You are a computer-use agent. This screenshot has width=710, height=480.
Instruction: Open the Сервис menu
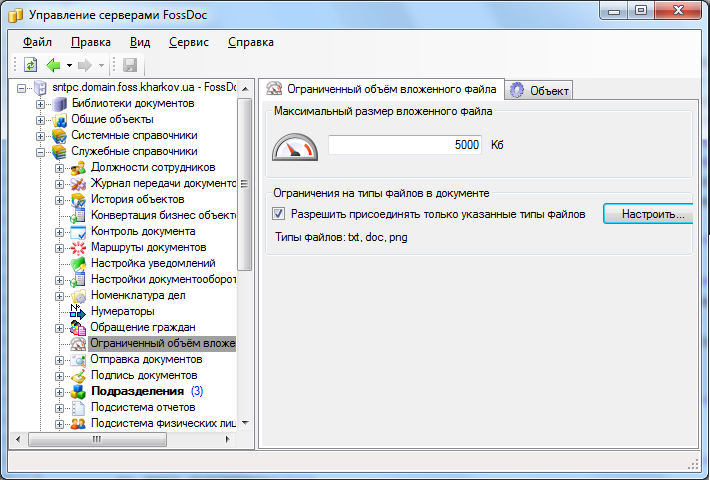point(189,42)
